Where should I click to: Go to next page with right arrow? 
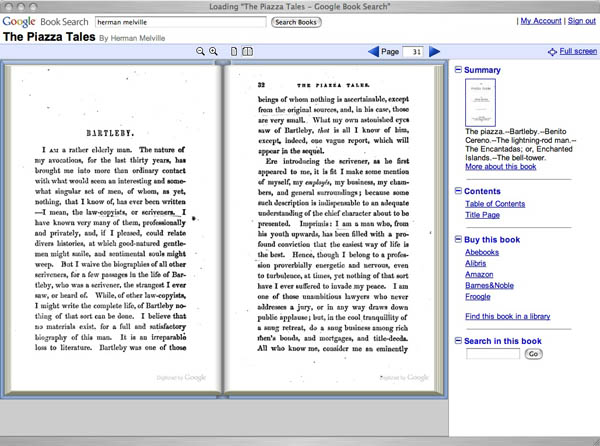pyautogui.click(x=434, y=51)
